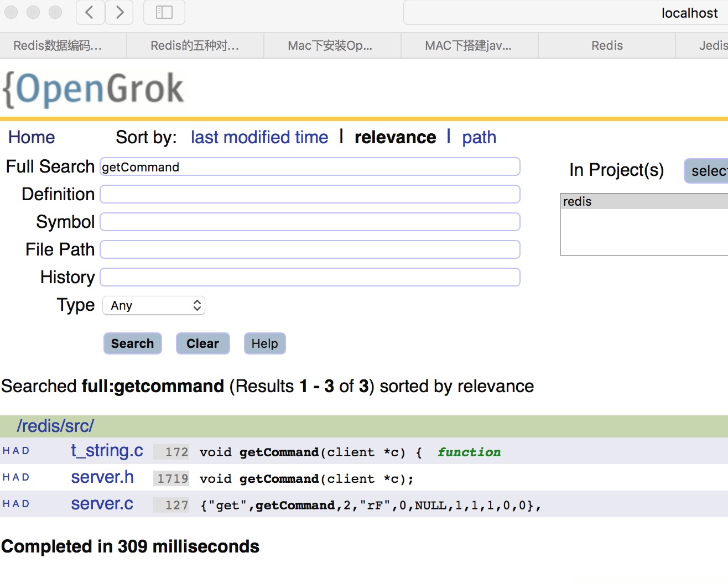Open history (H) for server.c
The height and width of the screenshot is (584, 728).
pos(6,504)
